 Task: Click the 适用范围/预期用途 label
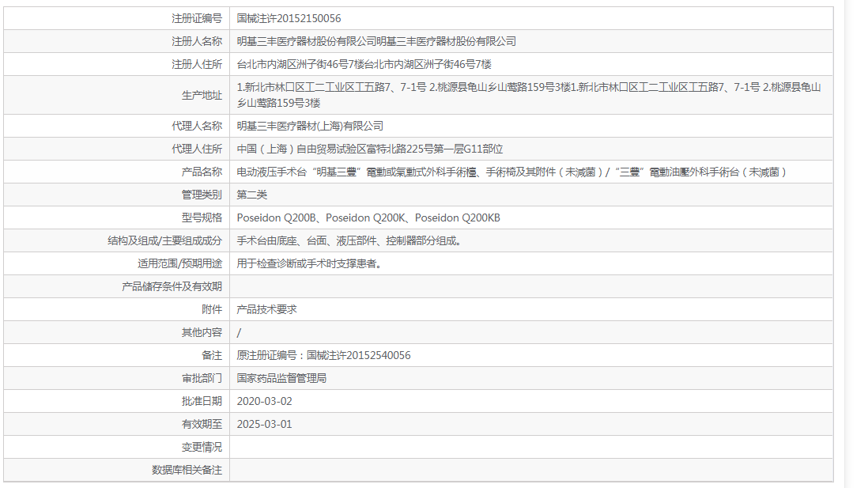coord(179,263)
